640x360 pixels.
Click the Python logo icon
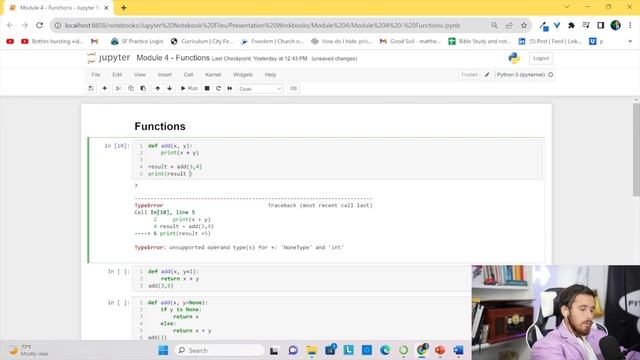tap(514, 58)
